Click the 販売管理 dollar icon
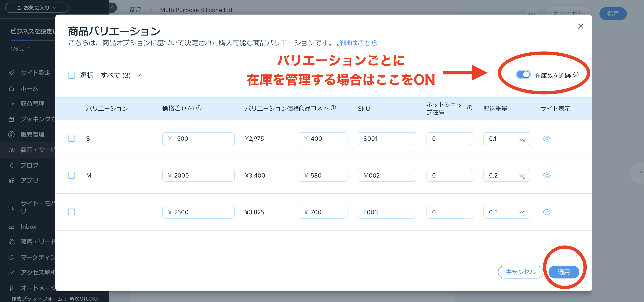The height and width of the screenshot is (302, 644). click(12, 134)
